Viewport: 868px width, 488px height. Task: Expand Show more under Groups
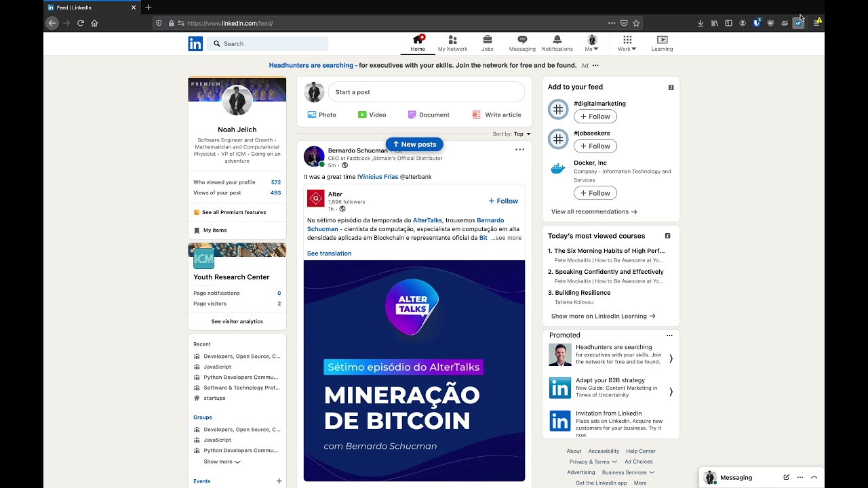point(220,462)
